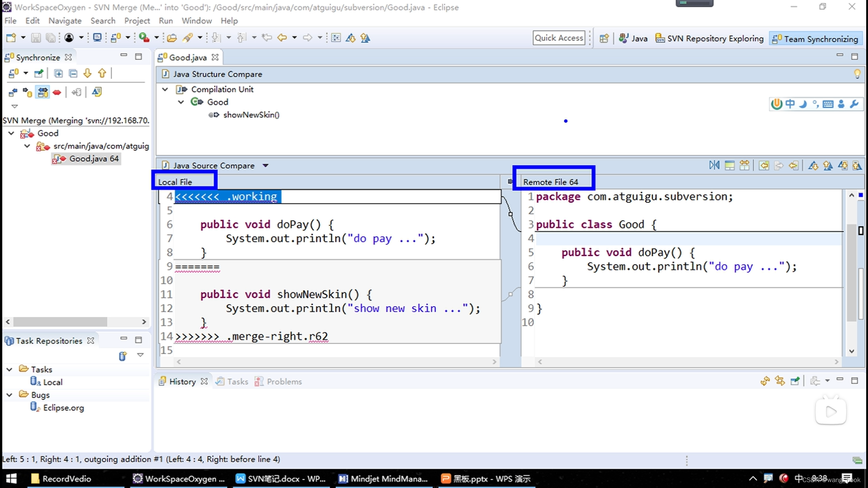Select the Java Source Compare dropdown
Image resolution: width=868 pixels, height=488 pixels.
[x=264, y=165]
